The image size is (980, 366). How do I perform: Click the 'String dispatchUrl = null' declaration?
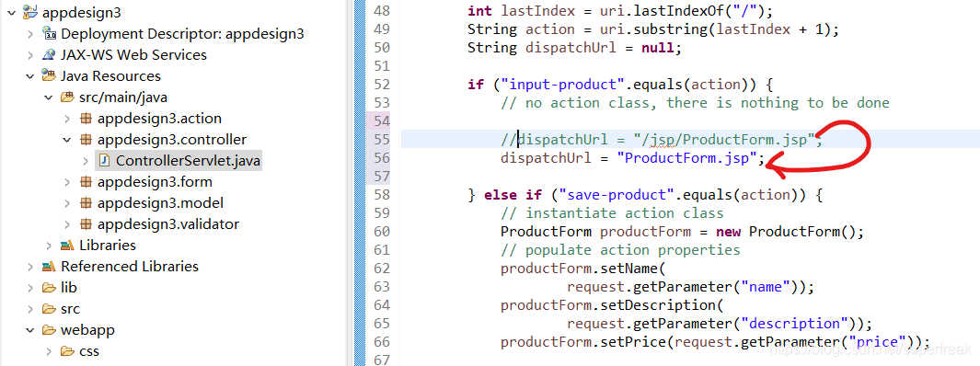point(574,48)
